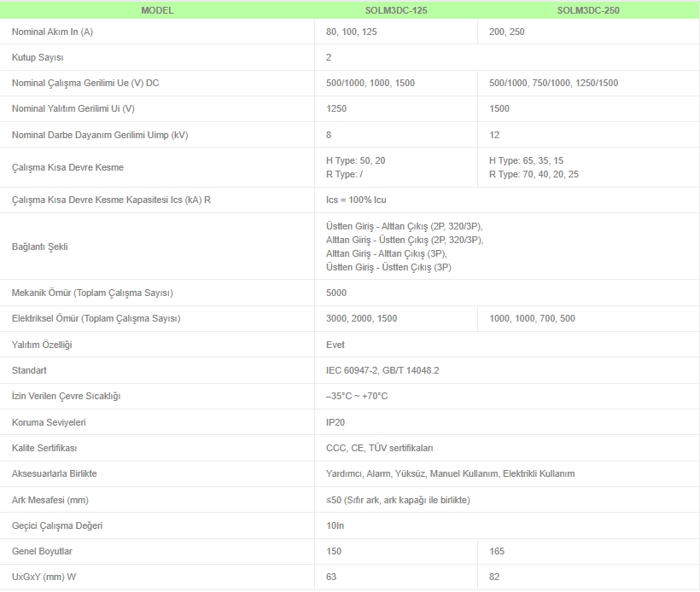Click the Nominal Yalıtım Gerilimi Ui (V) label
Image resolution: width=700 pixels, height=592 pixels.
point(73,108)
